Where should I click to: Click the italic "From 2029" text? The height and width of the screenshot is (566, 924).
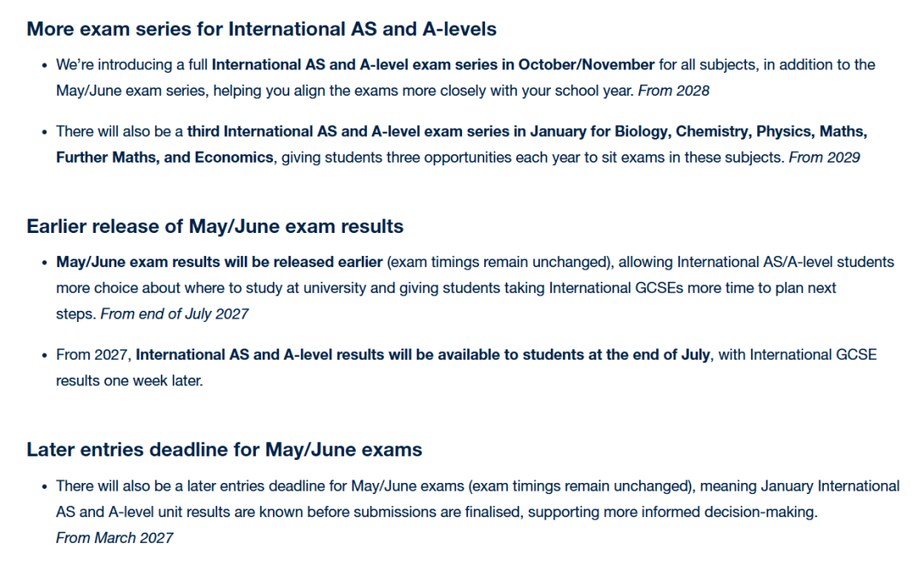[824, 158]
